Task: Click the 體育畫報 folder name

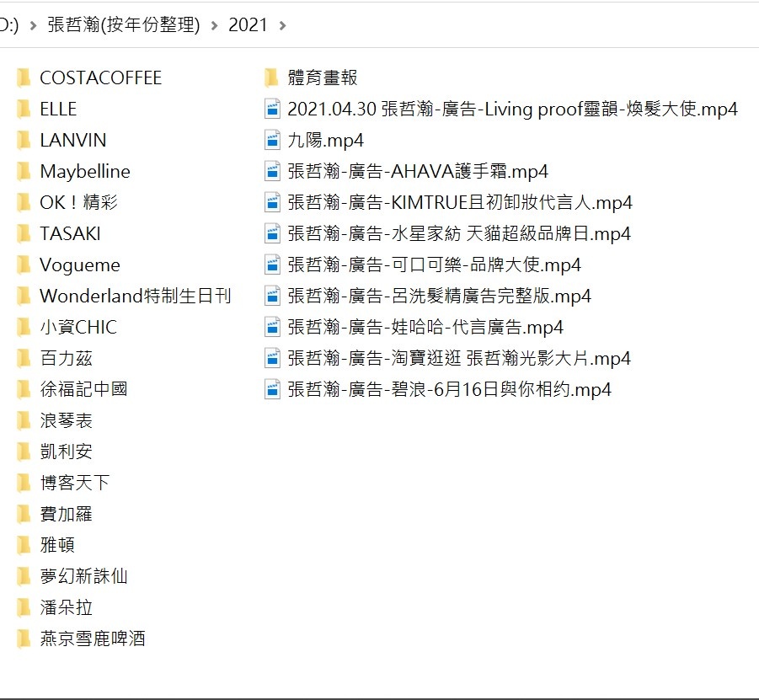Action: [323, 78]
